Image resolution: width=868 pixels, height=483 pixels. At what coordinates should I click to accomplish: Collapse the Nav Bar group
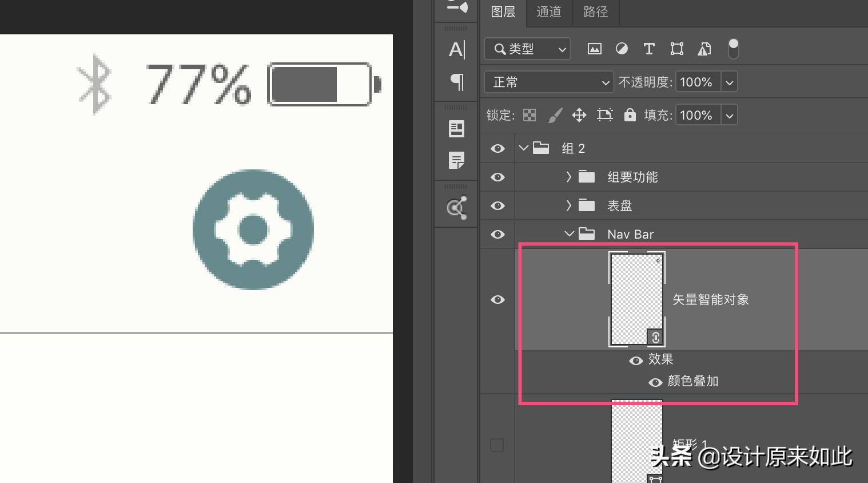pyautogui.click(x=569, y=233)
